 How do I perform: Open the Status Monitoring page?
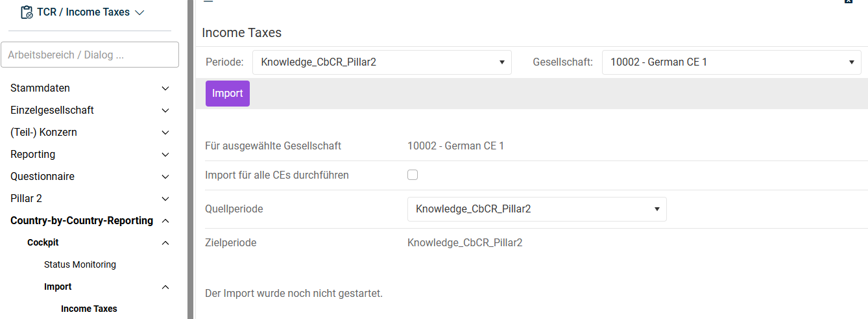click(x=80, y=265)
